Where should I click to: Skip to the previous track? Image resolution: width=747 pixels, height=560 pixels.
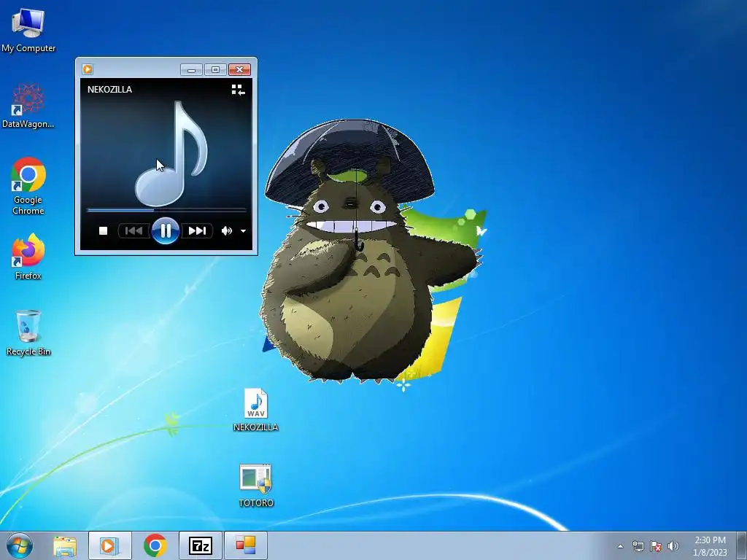[134, 231]
